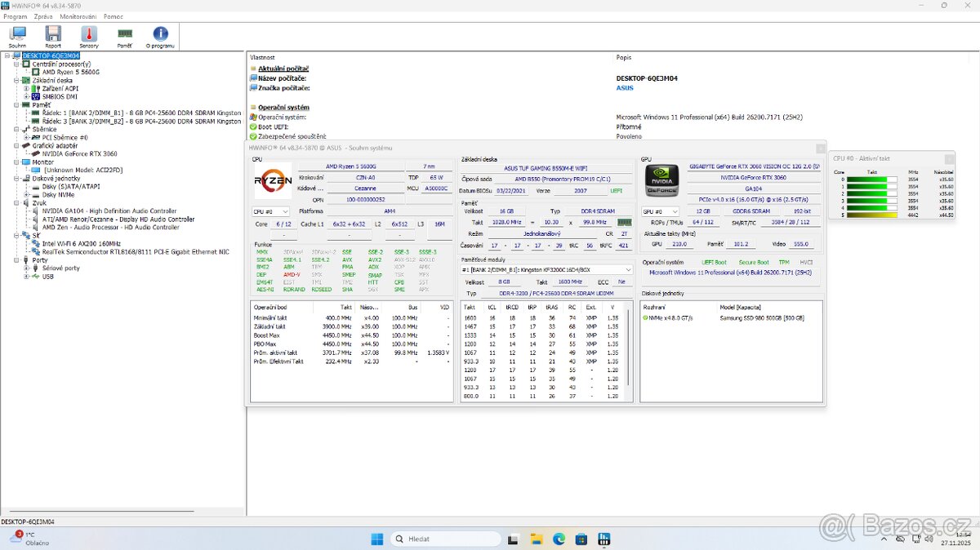
Task: Launch Microsoft Edge from the taskbar
Action: (559, 539)
